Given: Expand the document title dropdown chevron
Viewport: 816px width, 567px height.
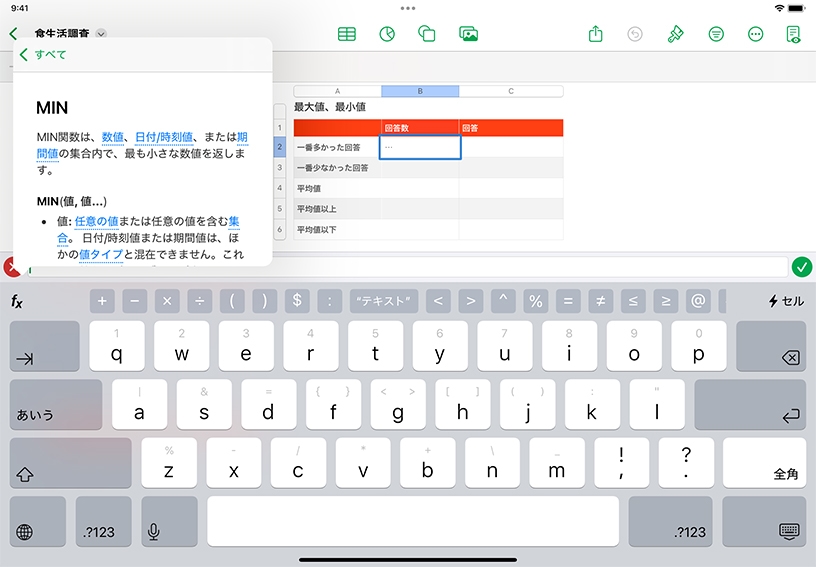Looking at the screenshot, I should 101,34.
